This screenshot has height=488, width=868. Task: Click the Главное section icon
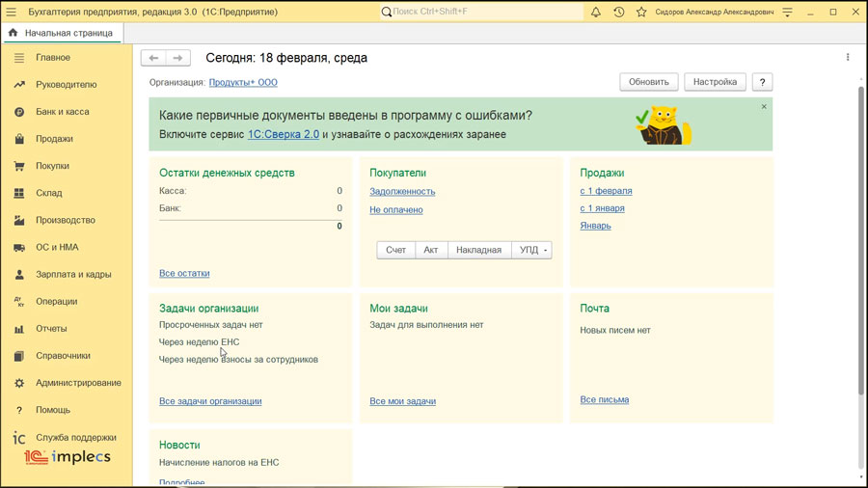[19, 58]
